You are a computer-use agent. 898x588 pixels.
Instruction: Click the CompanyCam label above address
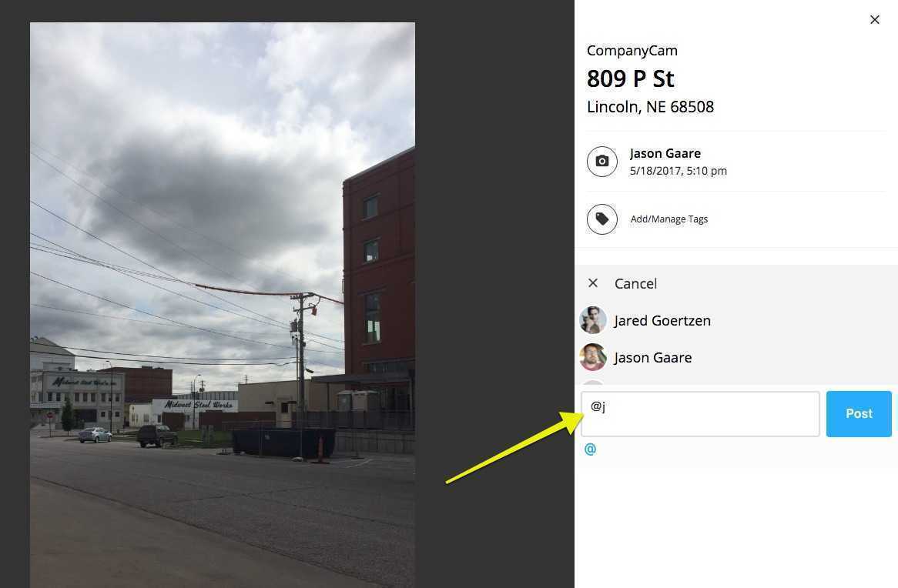point(632,50)
